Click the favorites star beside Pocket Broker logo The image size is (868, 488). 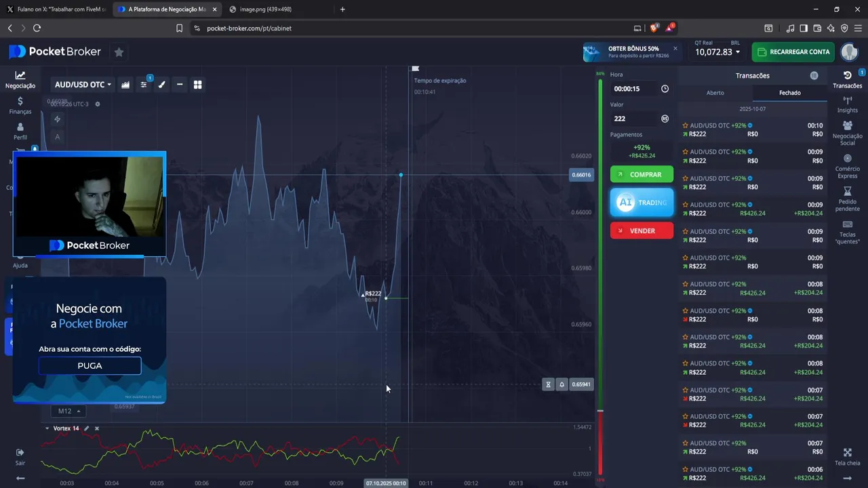click(119, 52)
